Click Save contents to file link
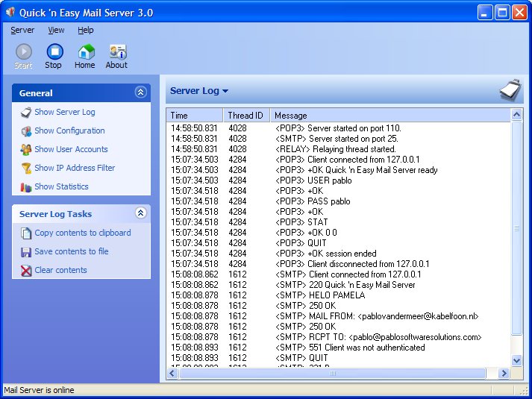532x399 pixels. [x=72, y=251]
